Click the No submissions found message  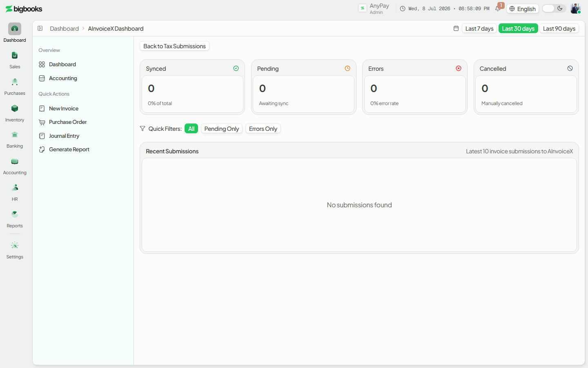[x=359, y=205]
